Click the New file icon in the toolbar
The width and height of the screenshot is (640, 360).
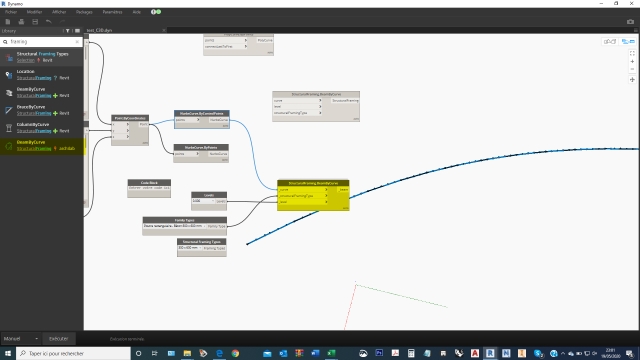[x=8, y=22]
